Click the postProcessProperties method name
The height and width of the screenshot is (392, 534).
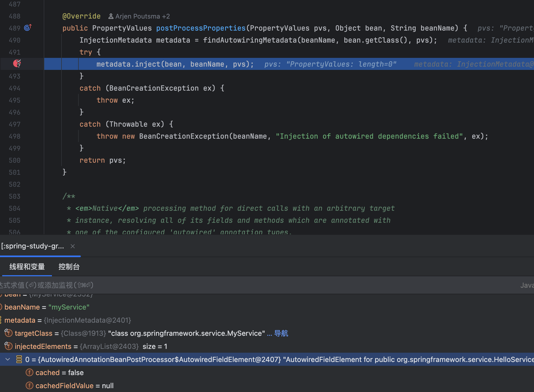tap(201, 28)
